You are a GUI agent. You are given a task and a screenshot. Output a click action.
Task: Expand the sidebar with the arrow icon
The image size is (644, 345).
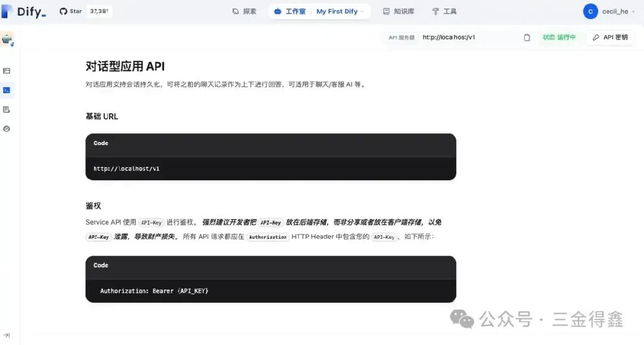click(x=7, y=335)
